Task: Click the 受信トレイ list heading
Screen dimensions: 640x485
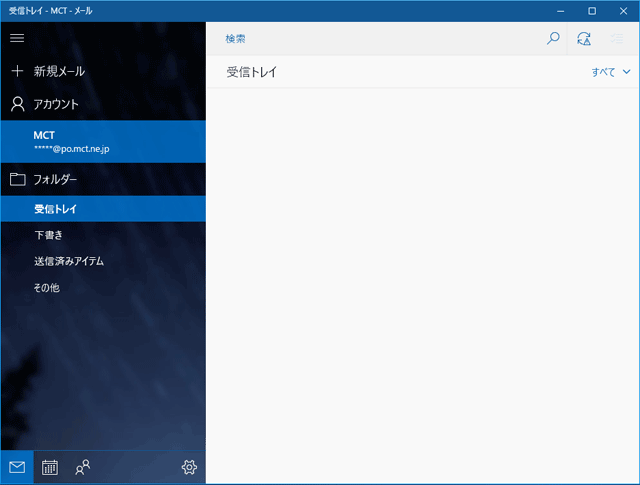Action: pyautogui.click(x=252, y=72)
